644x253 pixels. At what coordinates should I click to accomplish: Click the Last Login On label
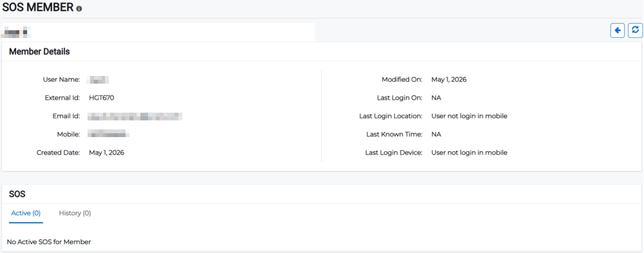coord(400,98)
